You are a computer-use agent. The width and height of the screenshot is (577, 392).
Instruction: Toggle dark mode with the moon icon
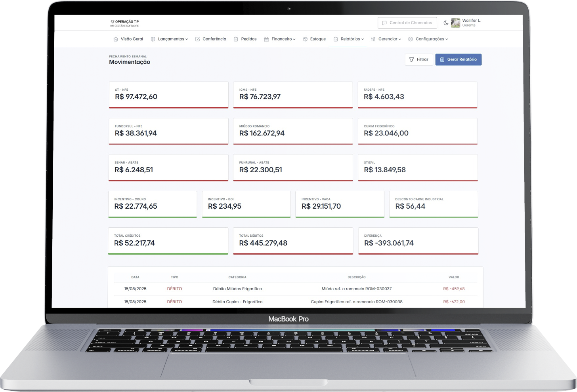pyautogui.click(x=446, y=23)
